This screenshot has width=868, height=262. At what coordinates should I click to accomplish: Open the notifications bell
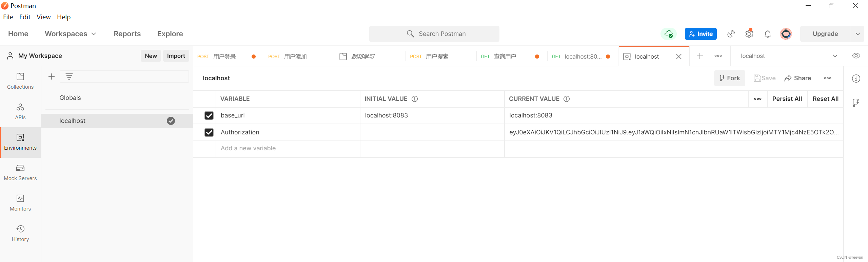768,34
